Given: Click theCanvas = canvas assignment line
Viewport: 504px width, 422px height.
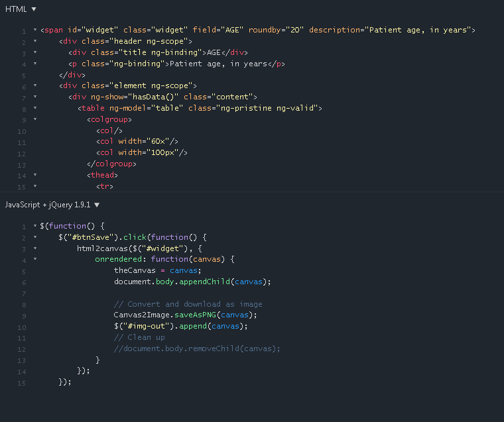Looking at the screenshot, I should coord(158,270).
